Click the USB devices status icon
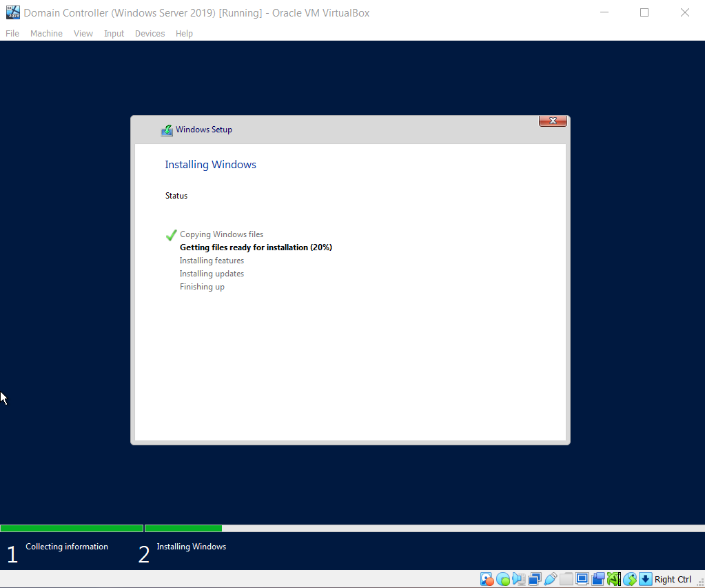This screenshot has width=705, height=588. 551,579
